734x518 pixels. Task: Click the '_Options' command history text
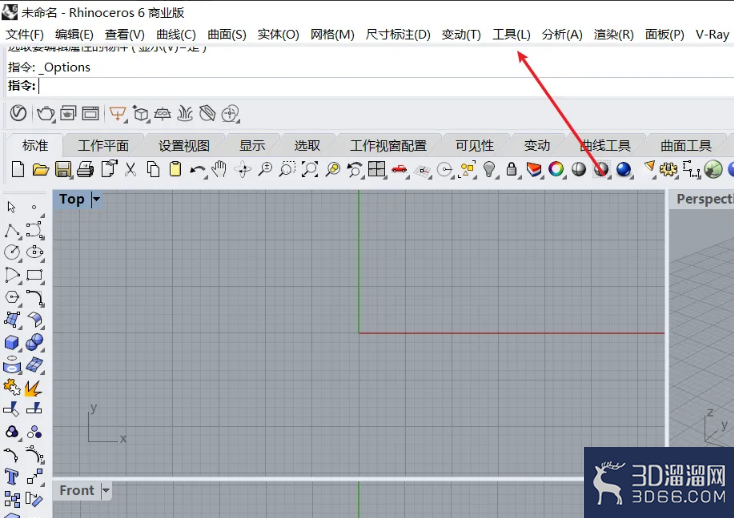pos(65,67)
